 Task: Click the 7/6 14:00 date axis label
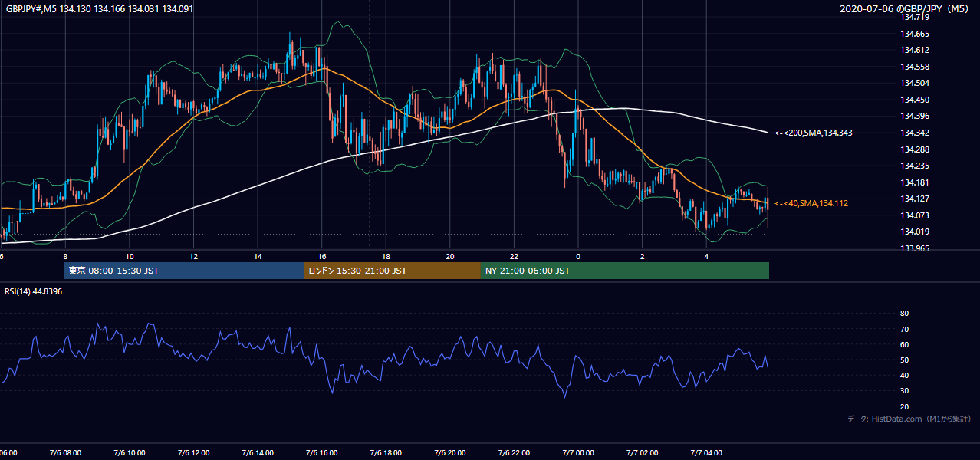tap(258, 453)
